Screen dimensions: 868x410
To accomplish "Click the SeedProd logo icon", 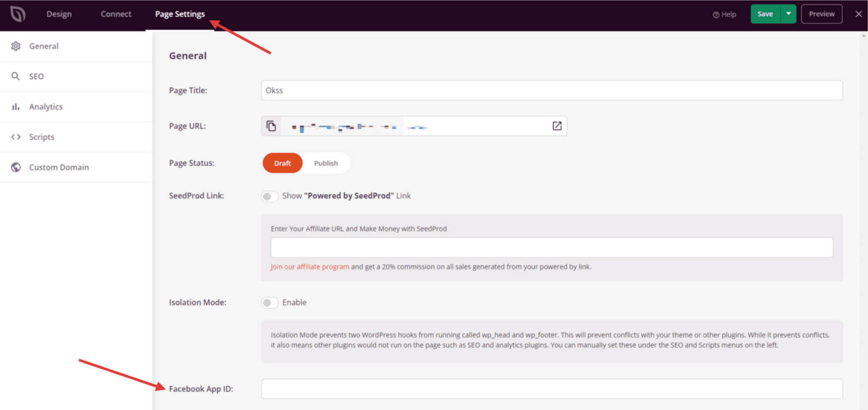I will pos(18,14).
